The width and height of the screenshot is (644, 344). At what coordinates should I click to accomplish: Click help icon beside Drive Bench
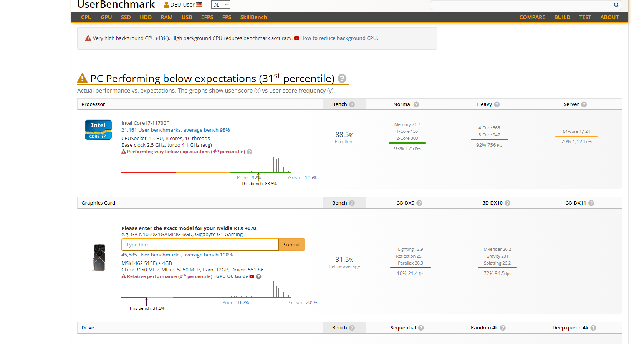click(352, 328)
